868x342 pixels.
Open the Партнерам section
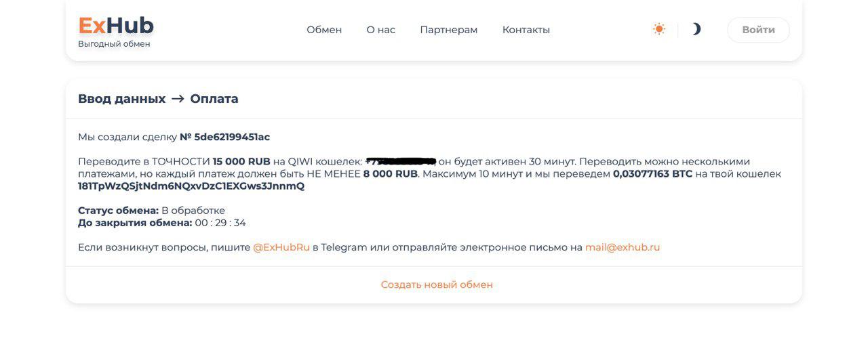click(448, 30)
